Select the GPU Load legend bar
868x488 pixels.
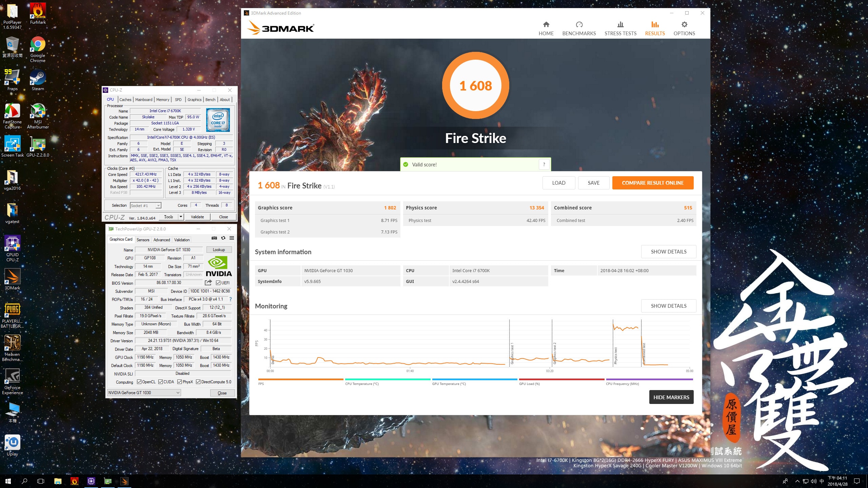click(x=561, y=380)
